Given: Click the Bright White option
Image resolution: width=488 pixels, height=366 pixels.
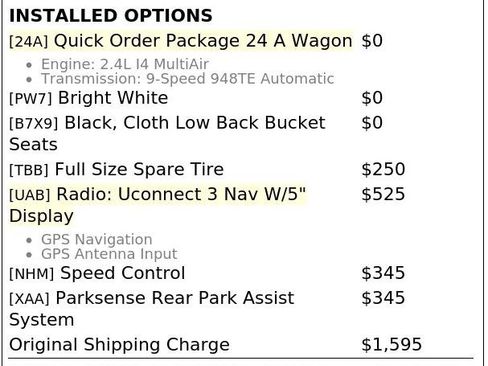Looking at the screenshot, I should 113,98.
